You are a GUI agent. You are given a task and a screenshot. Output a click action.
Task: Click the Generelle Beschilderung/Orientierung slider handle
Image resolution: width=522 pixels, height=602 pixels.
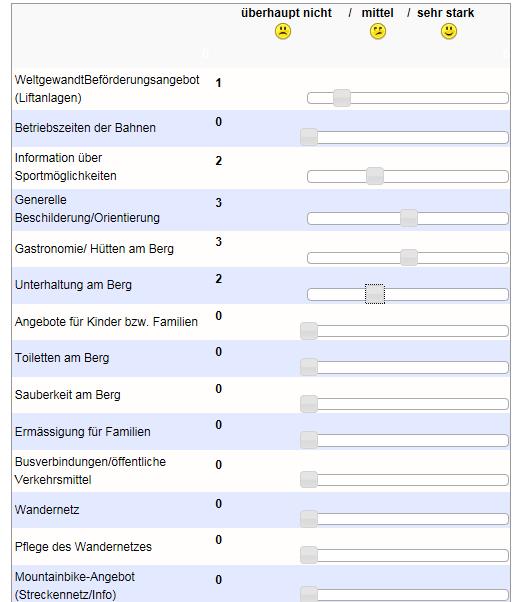409,218
